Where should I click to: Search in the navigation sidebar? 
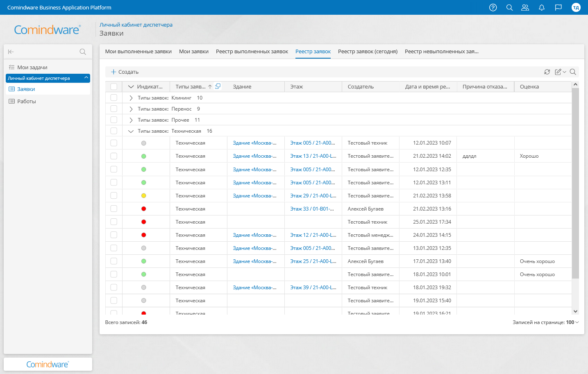coord(83,52)
